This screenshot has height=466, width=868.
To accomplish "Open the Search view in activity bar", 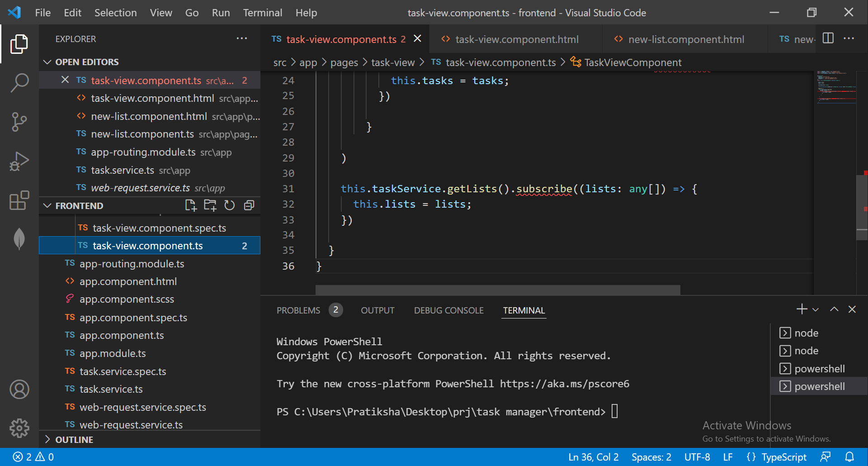I will pyautogui.click(x=19, y=83).
